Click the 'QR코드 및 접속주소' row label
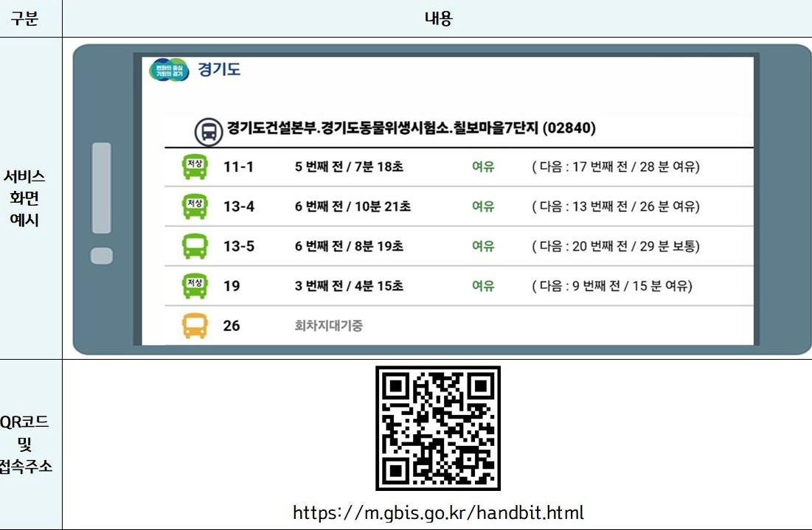Viewport: 812px width, 530px height. [24, 444]
